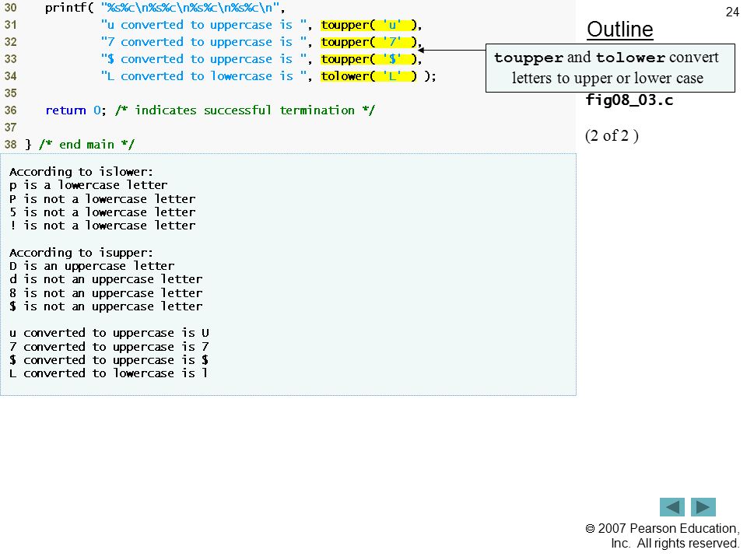Click output line 'According to isupper:'
Screen dimensions: 747x560
click(82, 253)
